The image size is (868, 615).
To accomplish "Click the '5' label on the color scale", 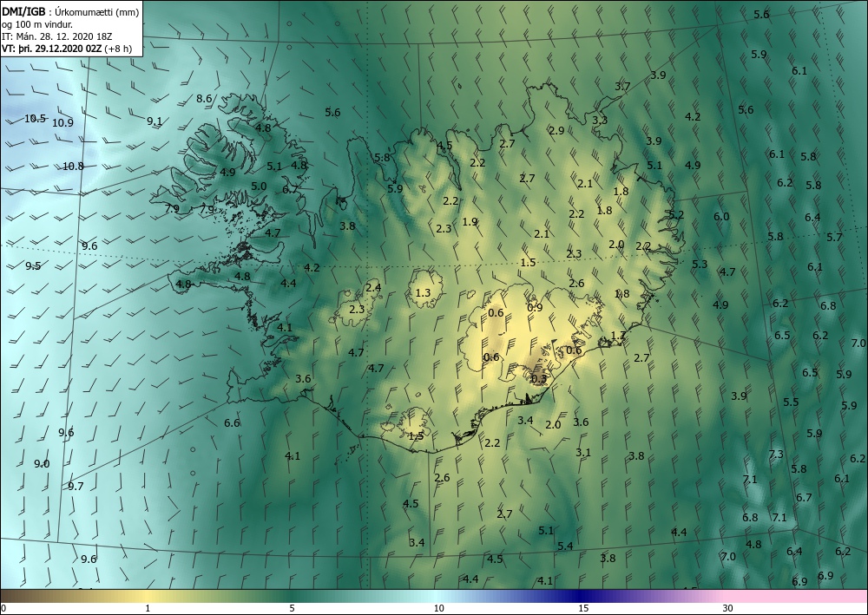I will [292, 608].
